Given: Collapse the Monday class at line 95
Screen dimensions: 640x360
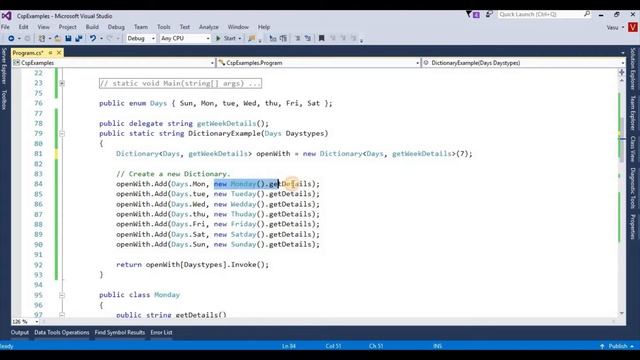Looking at the screenshot, I should tap(62, 295).
